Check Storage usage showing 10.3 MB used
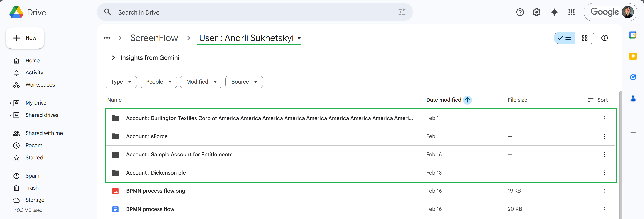This screenshot has height=219, width=644. point(28,210)
